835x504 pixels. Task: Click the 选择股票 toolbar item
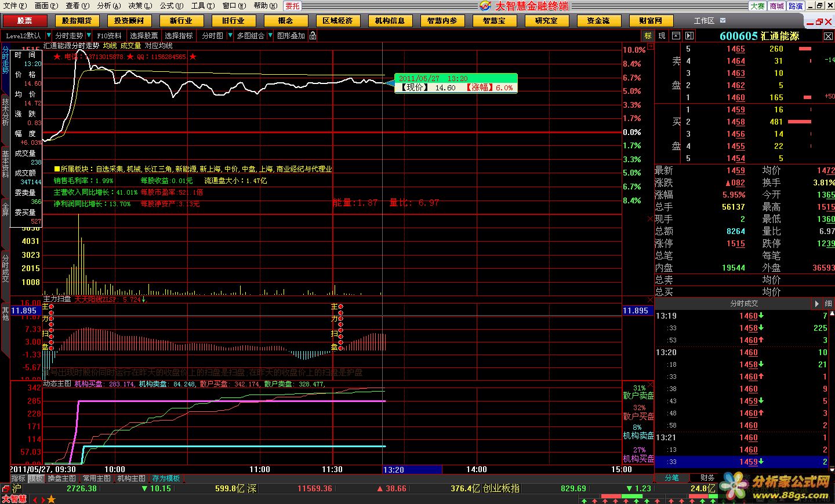[144, 35]
